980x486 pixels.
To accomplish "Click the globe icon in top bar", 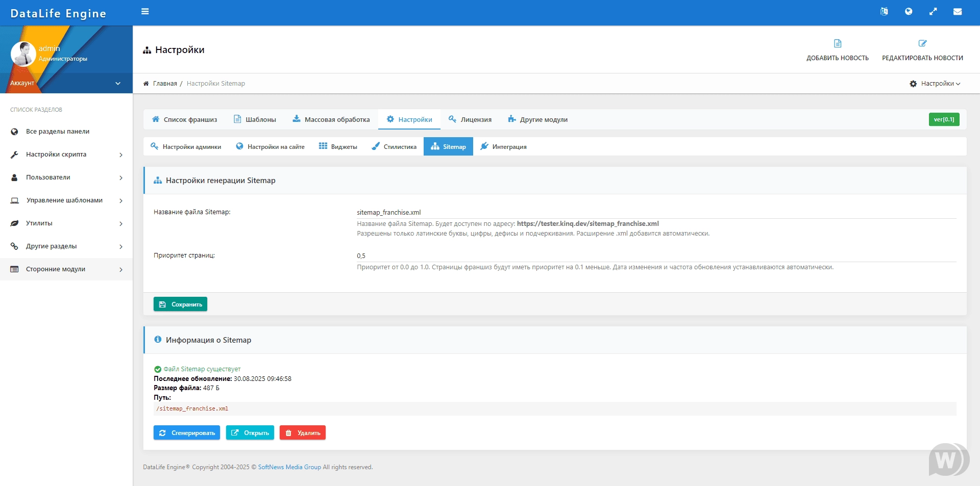I will [909, 11].
